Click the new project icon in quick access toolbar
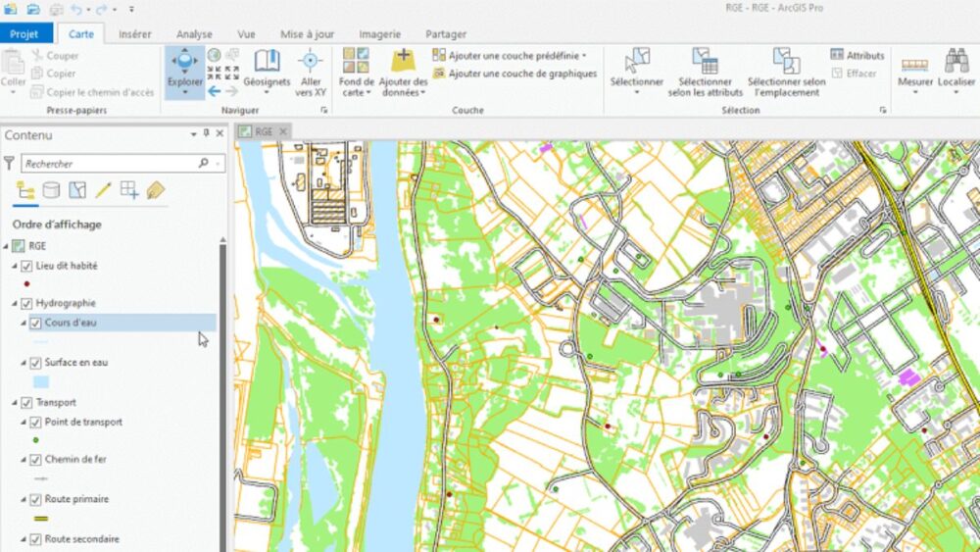 (10, 9)
